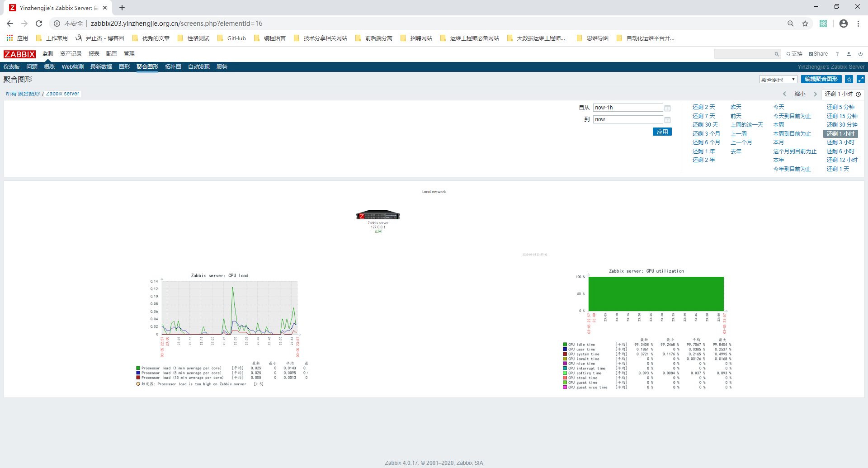Shift time range forward arrow
868x468 pixels.
coord(815,94)
